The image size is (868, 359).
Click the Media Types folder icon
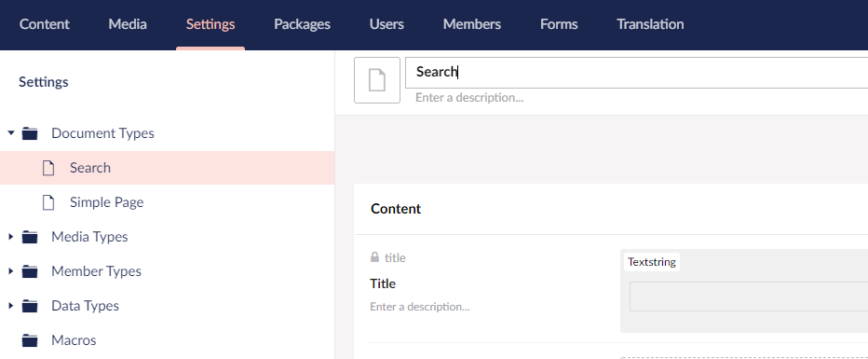click(x=30, y=237)
